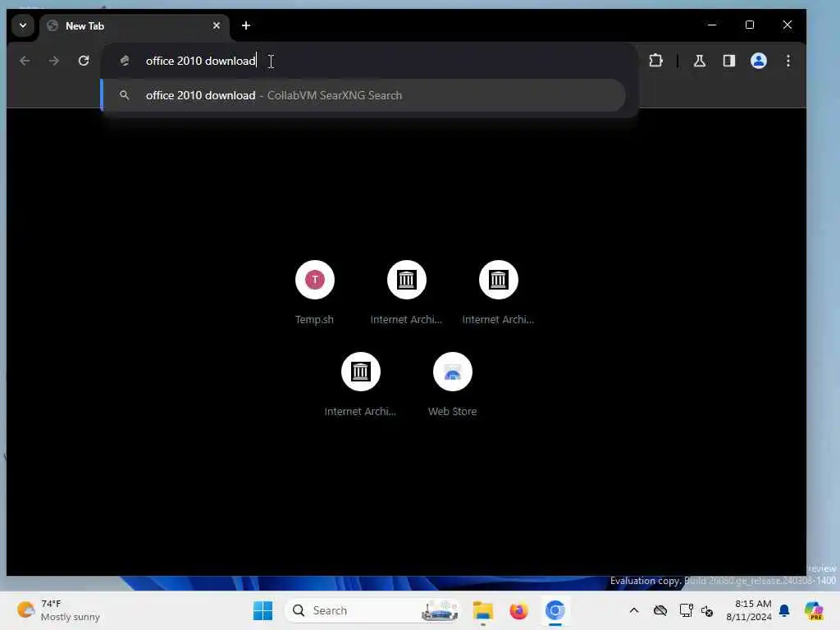Click the muted volume tray icon
This screenshot has width=840, height=630.
coord(707,610)
